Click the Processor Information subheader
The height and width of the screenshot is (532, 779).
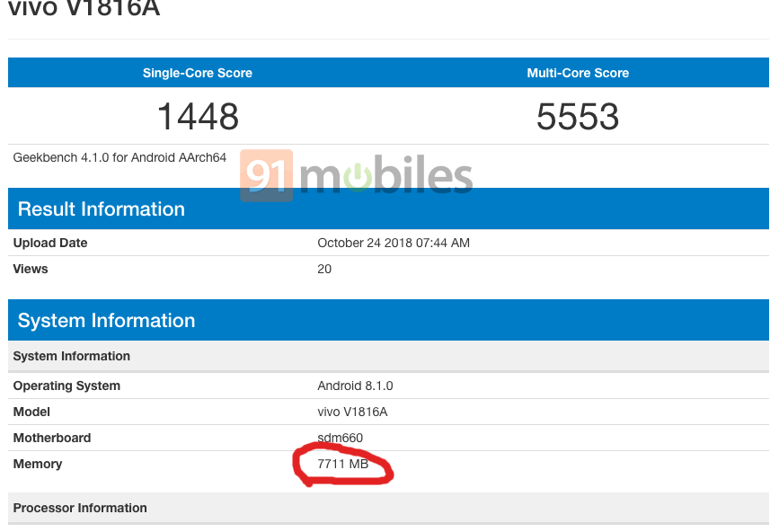80,508
